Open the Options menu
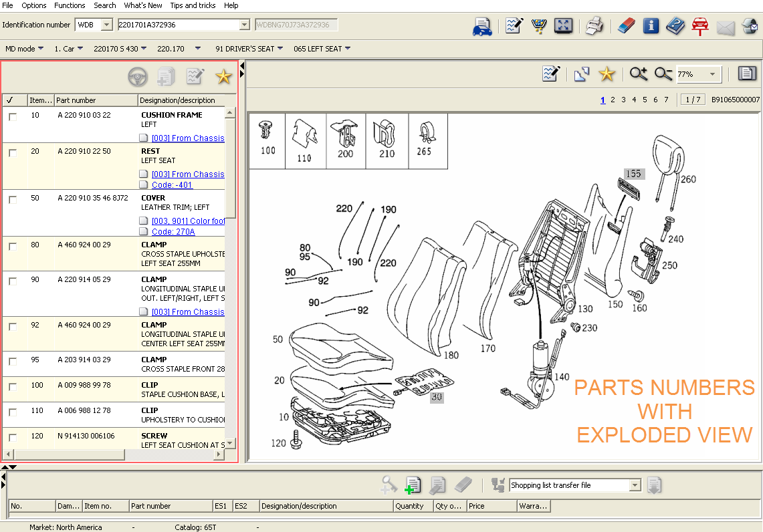 (33, 5)
